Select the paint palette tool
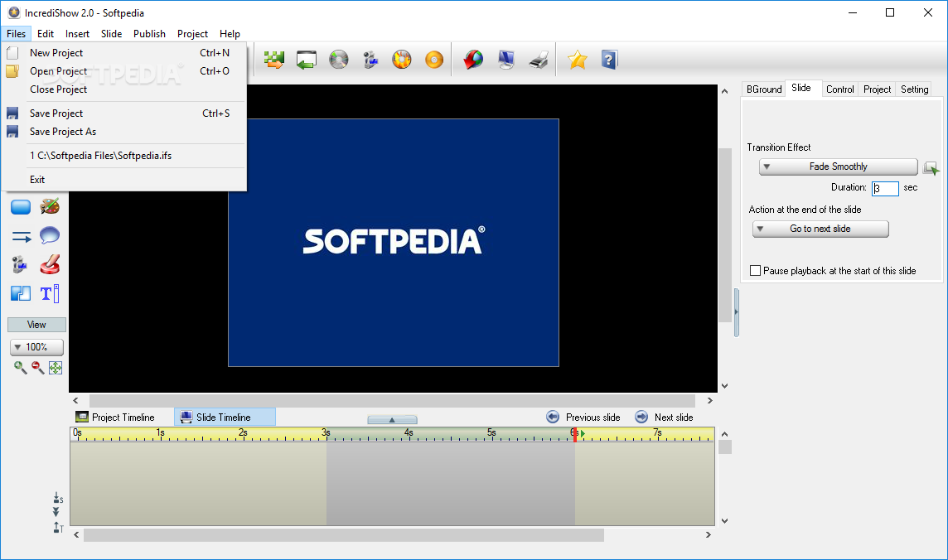This screenshot has height=560, width=948. [50, 206]
